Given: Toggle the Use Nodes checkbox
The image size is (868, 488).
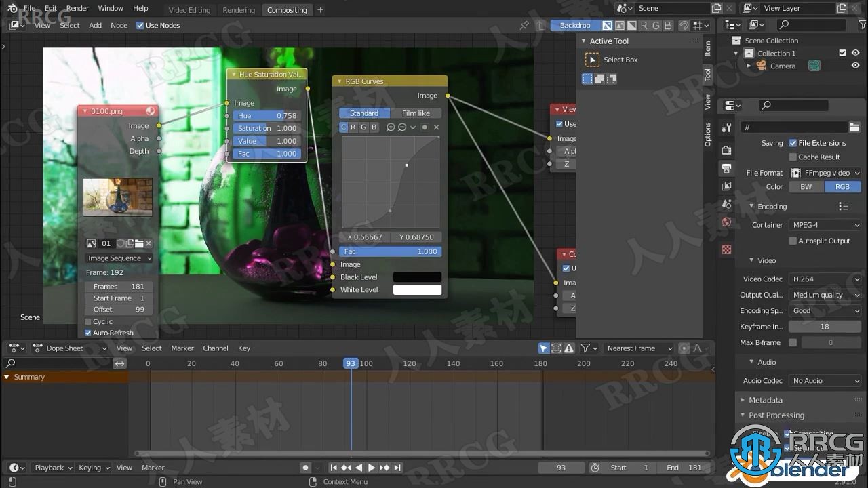Looking at the screenshot, I should click(x=140, y=25).
